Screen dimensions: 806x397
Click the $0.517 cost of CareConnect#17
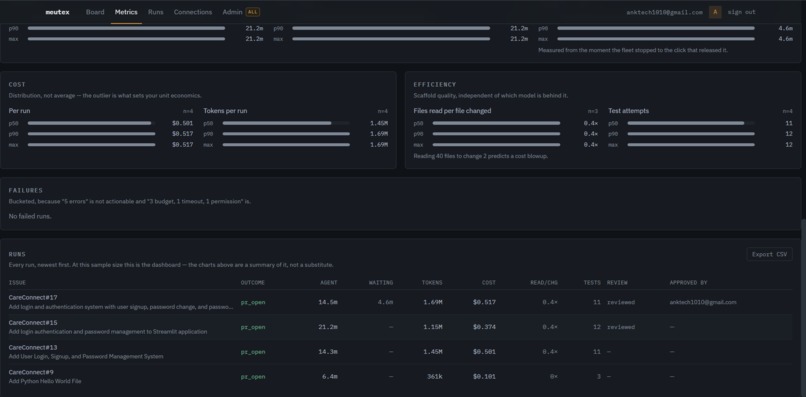click(484, 302)
